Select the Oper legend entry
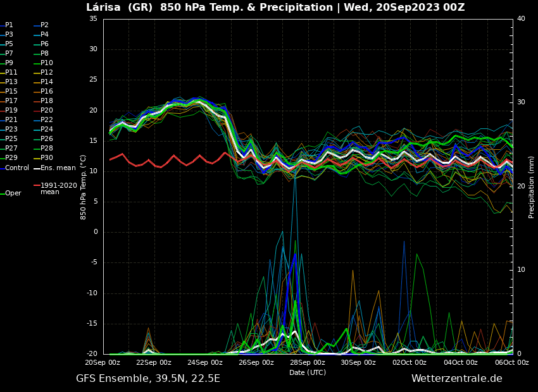The image size is (538, 392). [13, 193]
